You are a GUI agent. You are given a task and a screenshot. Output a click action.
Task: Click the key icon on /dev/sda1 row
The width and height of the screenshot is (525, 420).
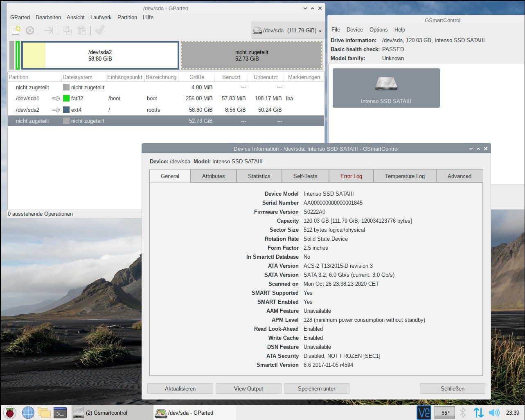pos(56,99)
